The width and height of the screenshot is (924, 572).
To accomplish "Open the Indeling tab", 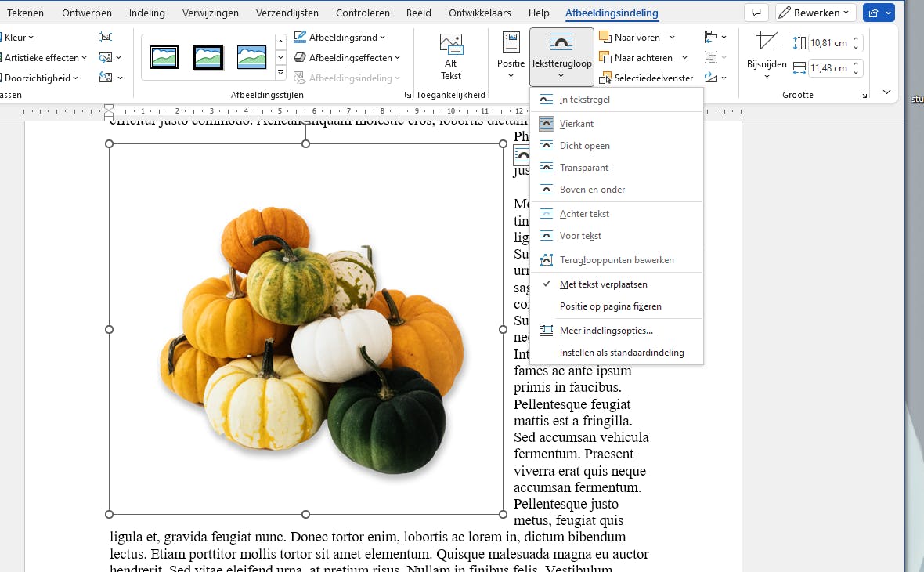I will pos(146,13).
